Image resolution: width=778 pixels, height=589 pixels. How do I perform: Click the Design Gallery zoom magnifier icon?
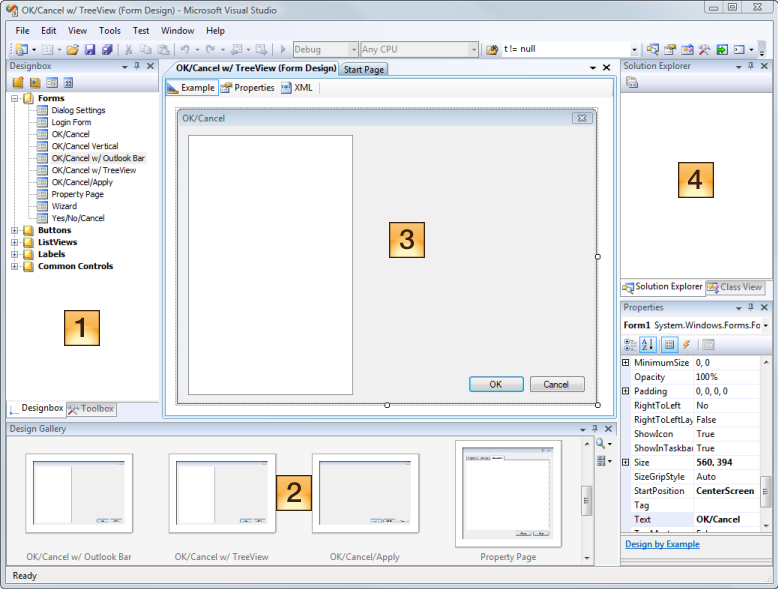coord(601,444)
